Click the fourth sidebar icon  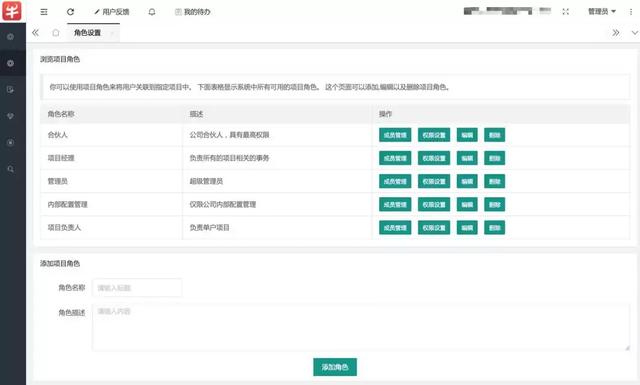pyautogui.click(x=11, y=116)
